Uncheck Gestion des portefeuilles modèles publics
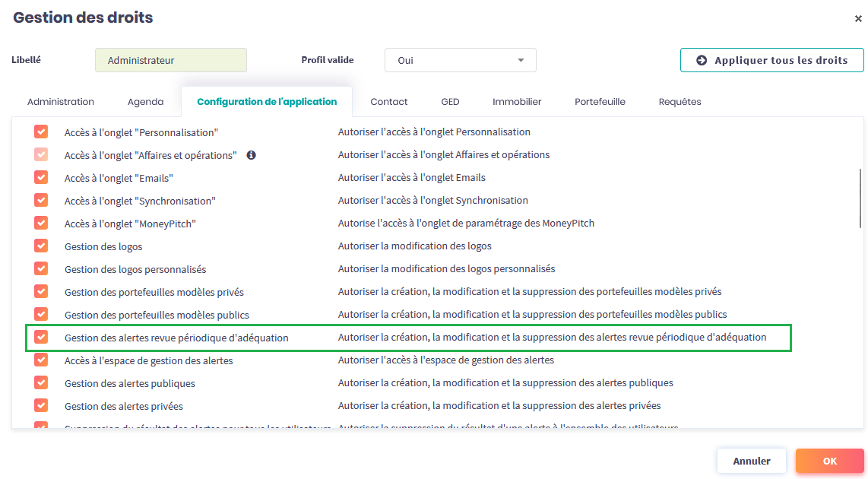The width and height of the screenshot is (868, 479). (41, 314)
